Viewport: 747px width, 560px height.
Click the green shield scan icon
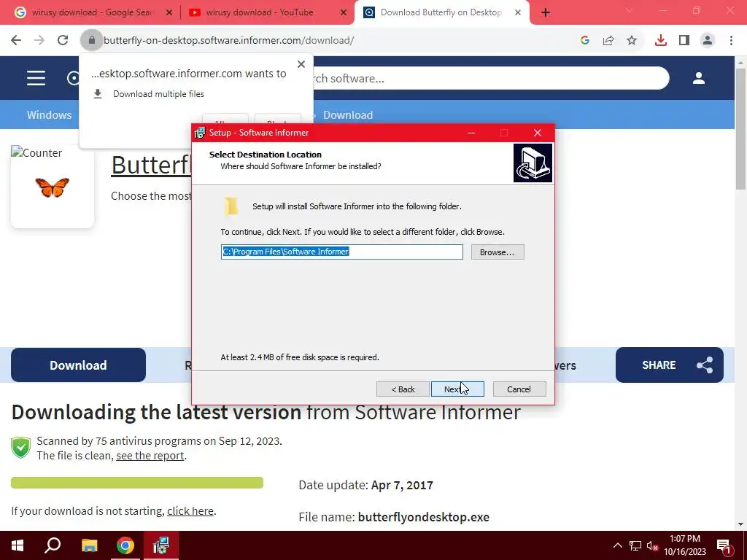21,448
